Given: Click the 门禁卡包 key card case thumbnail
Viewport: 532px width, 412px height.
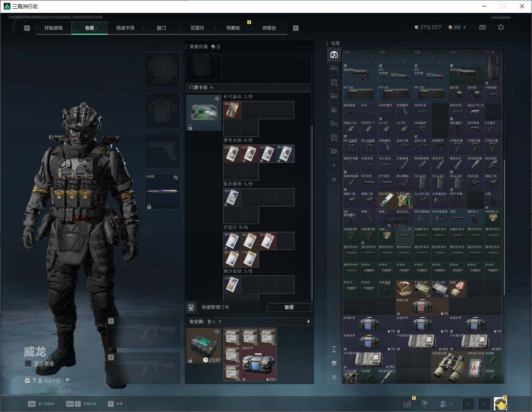Looking at the screenshot, I should pyautogui.click(x=203, y=113).
